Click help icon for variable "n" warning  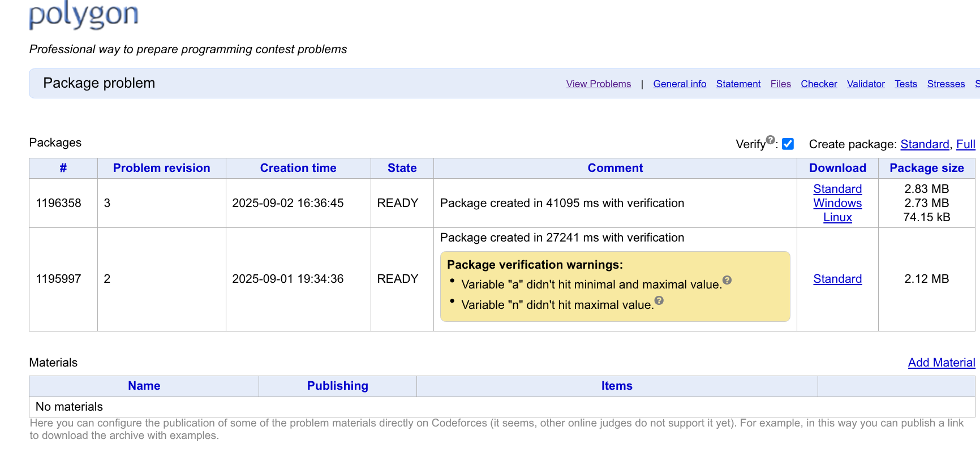659,300
